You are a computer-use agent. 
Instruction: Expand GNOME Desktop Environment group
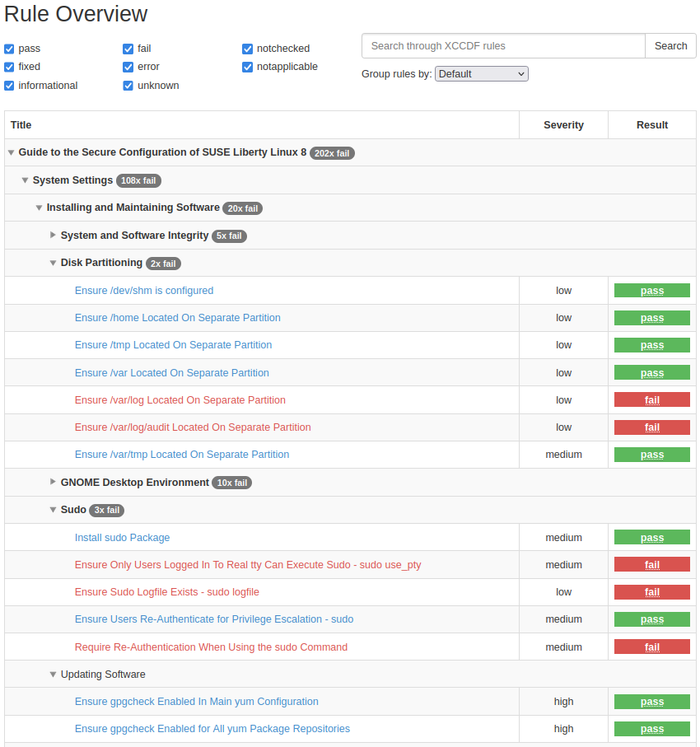point(54,482)
